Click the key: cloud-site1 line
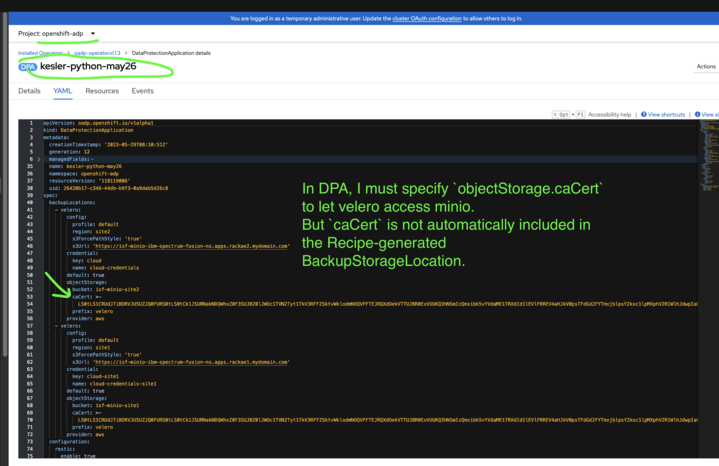This screenshot has width=719, height=466. point(95,376)
